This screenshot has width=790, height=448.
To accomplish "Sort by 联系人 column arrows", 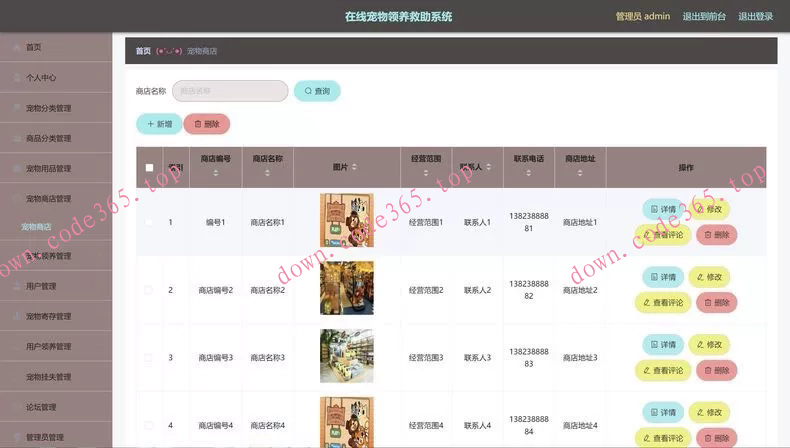I will [x=488, y=167].
